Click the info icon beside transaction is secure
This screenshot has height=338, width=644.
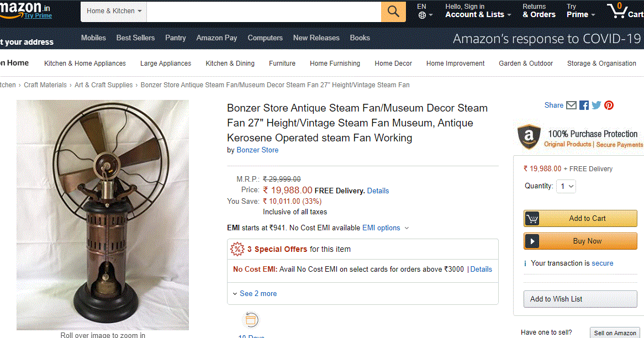(525, 263)
